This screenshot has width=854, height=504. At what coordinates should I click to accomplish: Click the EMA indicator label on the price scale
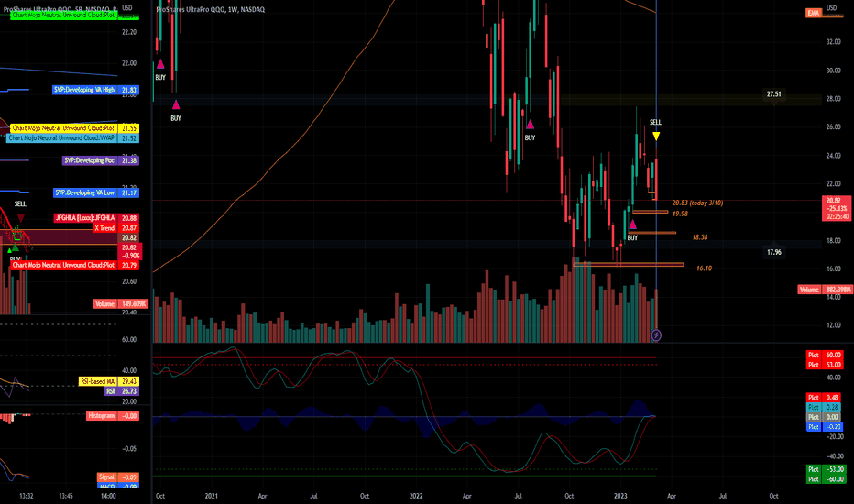(814, 13)
